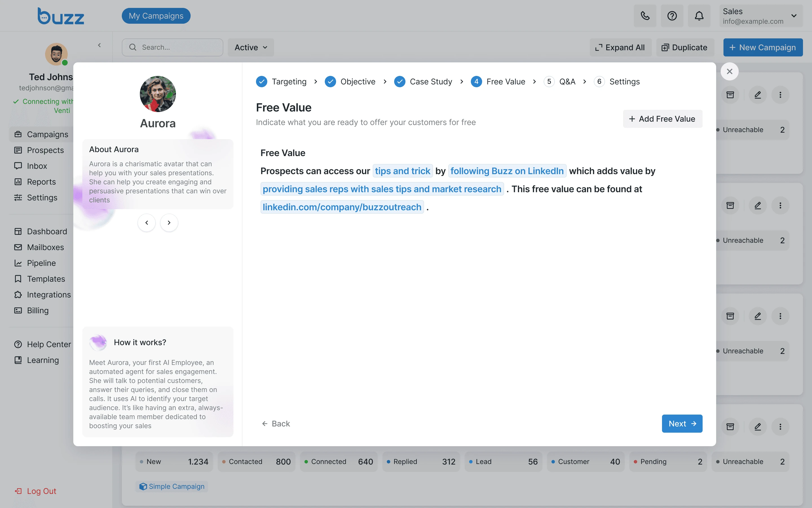Click New Campaign button
Viewport: 812px width, 508px height.
[763, 47]
